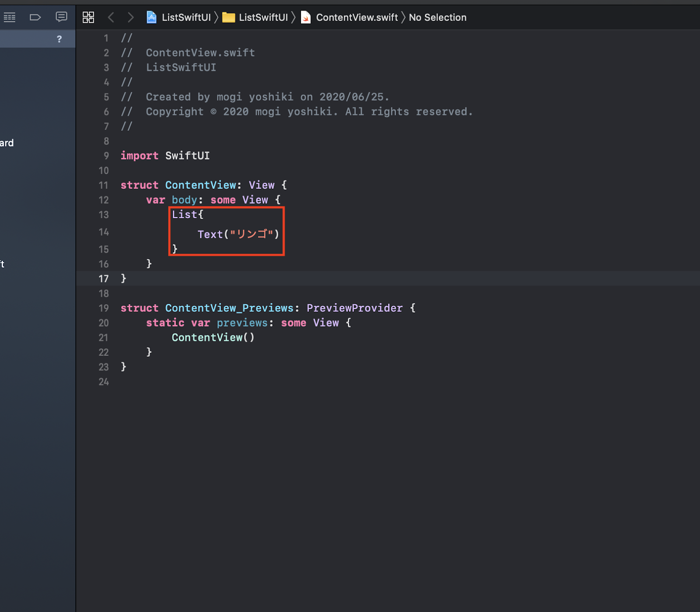Click 'PreviewProvider' line's 'struct' keyword
The image size is (700, 612).
(x=140, y=308)
